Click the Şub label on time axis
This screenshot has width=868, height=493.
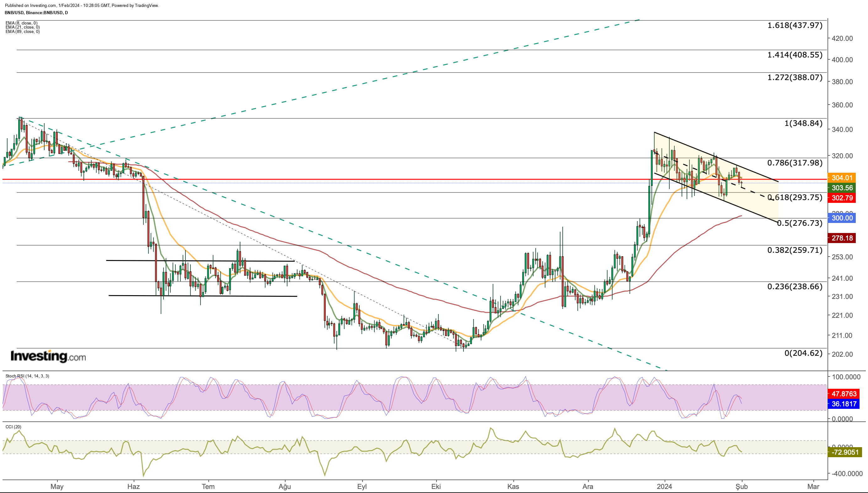coord(742,487)
